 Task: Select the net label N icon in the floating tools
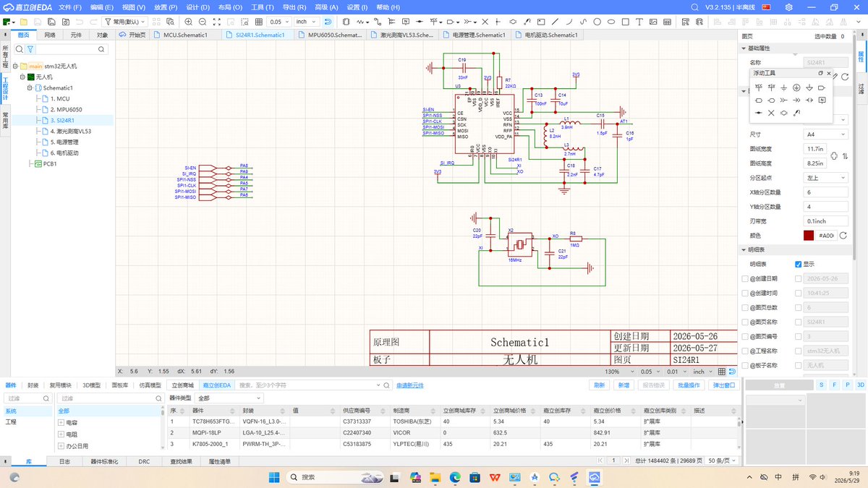click(822, 100)
